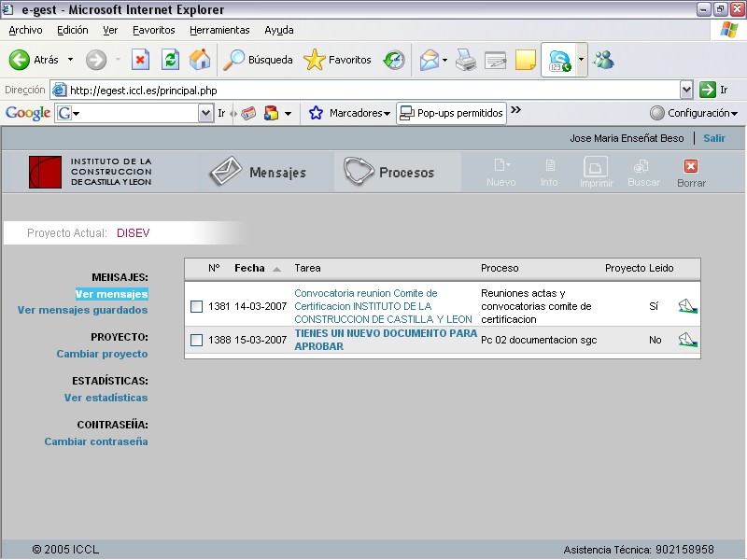
Task: Open message 1388 via its row icon
Action: click(687, 340)
